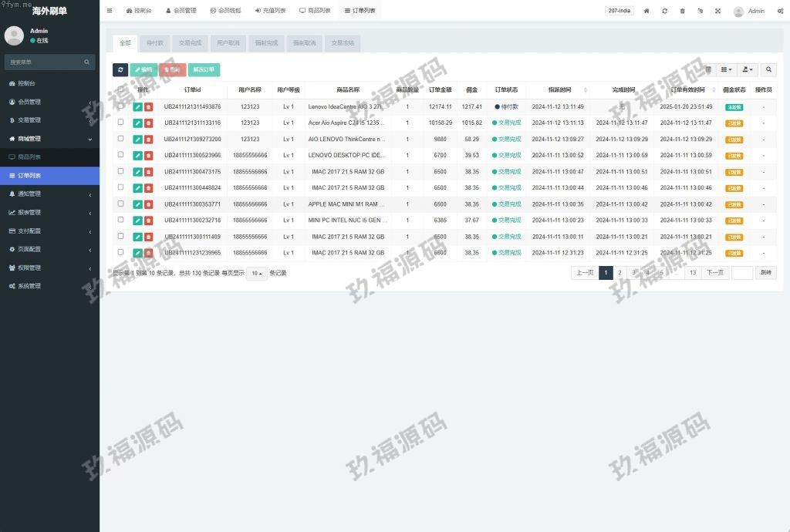The image size is (790, 532).
Task: Click the sidebar 搜索菜单 search field
Action: coord(45,62)
